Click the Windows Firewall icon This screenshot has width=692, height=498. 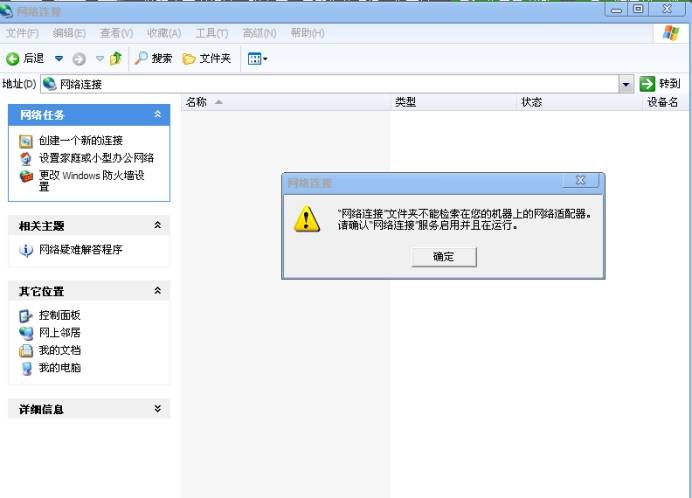click(26, 176)
